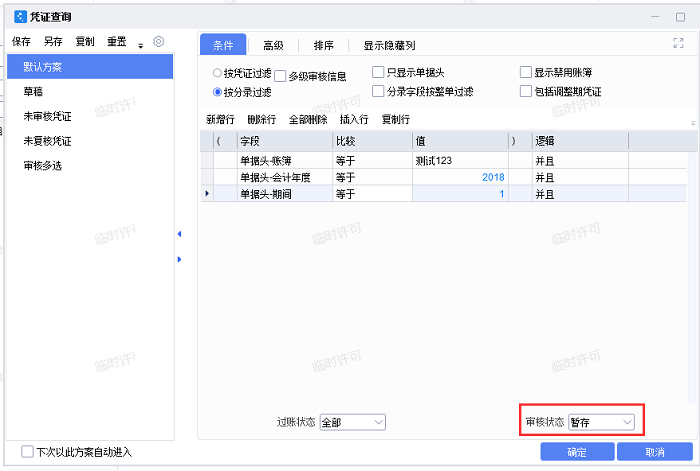Image resolution: width=700 pixels, height=471 pixels.
Task: Click the 确定 button
Action: coord(577,452)
